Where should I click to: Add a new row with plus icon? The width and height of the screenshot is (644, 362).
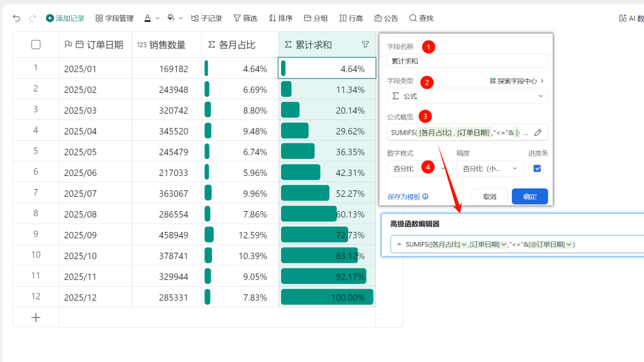(36, 317)
